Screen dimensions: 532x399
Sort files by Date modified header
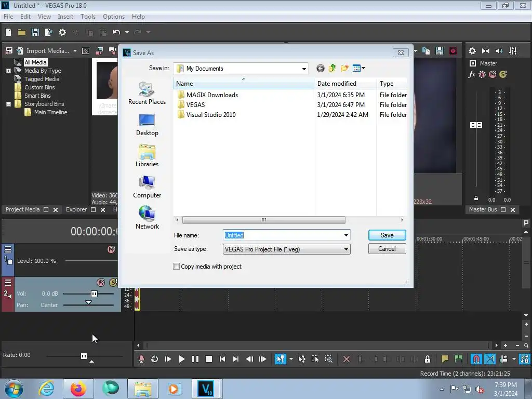pyautogui.click(x=345, y=84)
